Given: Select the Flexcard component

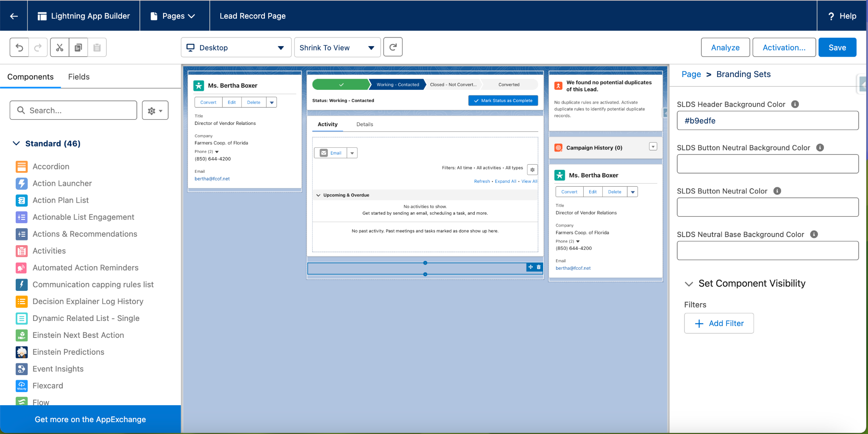Looking at the screenshot, I should coord(47,386).
